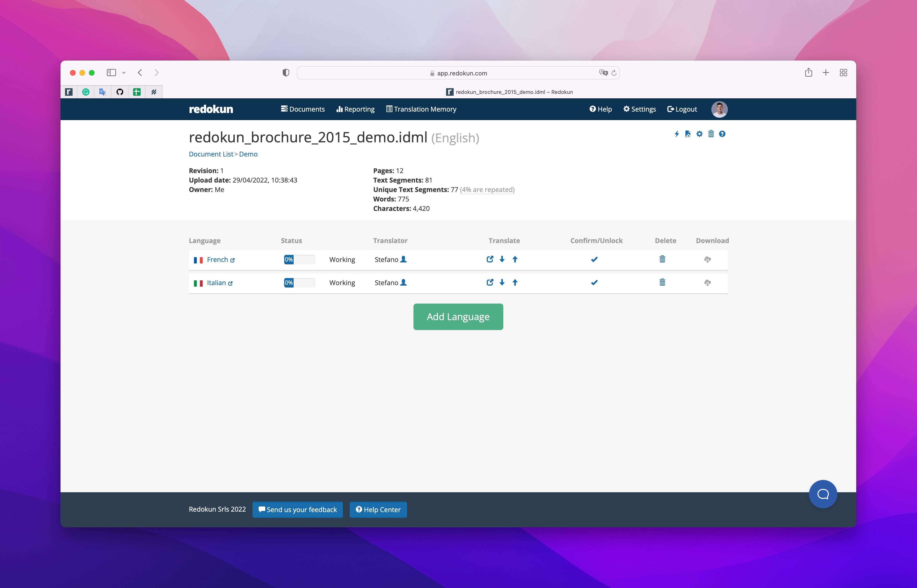Click the Add Language button
Viewport: 917px width, 588px height.
(458, 317)
